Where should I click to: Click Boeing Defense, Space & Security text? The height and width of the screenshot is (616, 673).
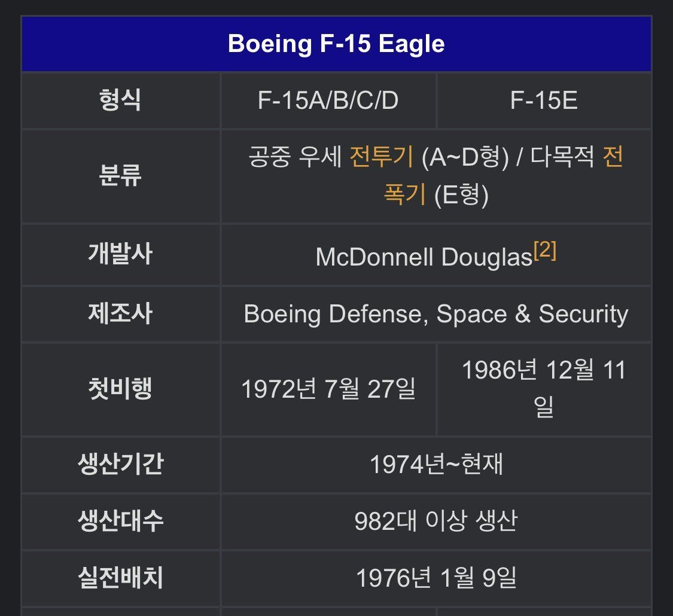[x=436, y=314]
